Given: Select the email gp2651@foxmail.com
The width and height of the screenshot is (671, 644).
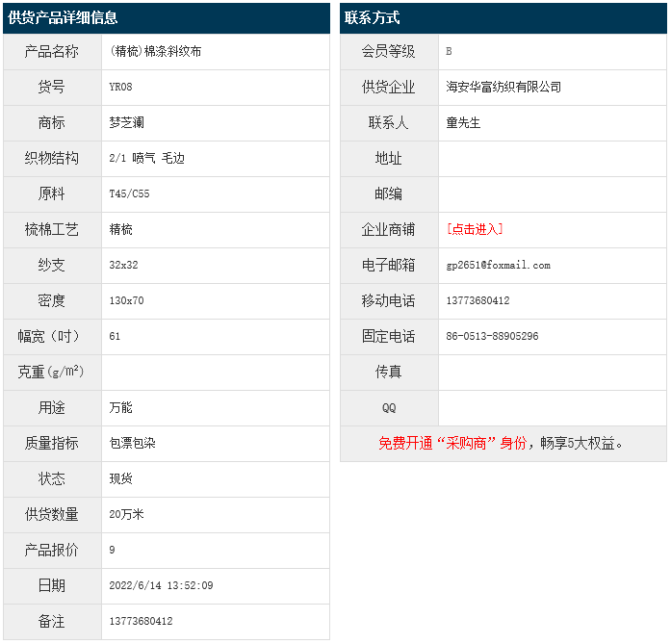Looking at the screenshot, I should point(499,266).
